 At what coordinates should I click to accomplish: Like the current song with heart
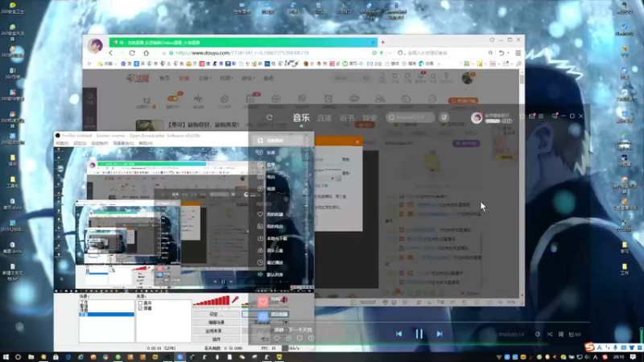(277, 339)
